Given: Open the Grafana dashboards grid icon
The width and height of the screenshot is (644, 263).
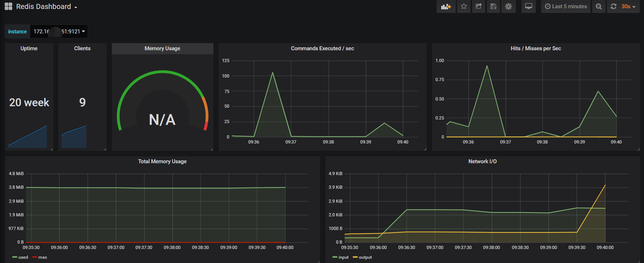Looking at the screenshot, I should [8, 6].
